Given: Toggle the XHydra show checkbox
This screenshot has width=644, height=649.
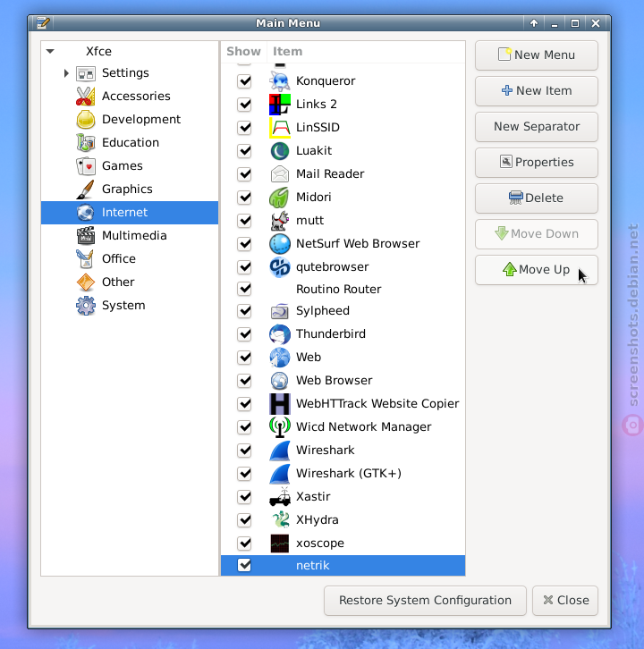Looking at the screenshot, I should click(244, 519).
